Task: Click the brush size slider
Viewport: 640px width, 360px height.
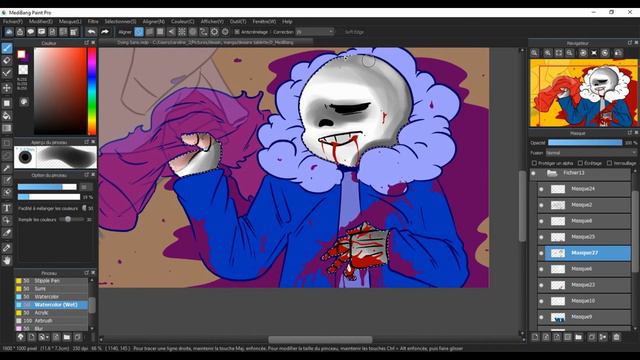Action: (x=47, y=187)
